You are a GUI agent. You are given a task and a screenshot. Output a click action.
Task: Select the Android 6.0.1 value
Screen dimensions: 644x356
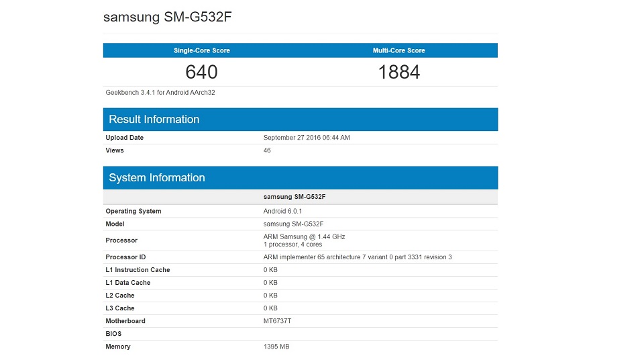tap(282, 212)
